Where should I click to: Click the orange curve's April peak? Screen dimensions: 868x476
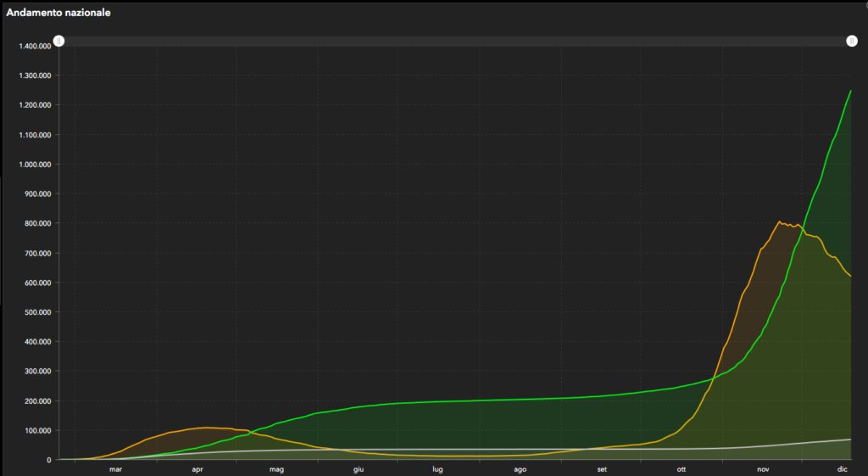coord(205,427)
